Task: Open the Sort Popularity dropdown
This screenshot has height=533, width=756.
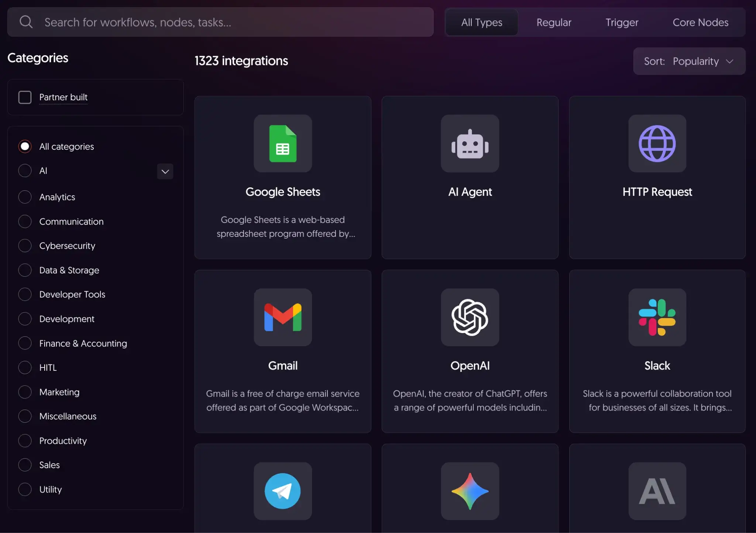Action: 689,61
